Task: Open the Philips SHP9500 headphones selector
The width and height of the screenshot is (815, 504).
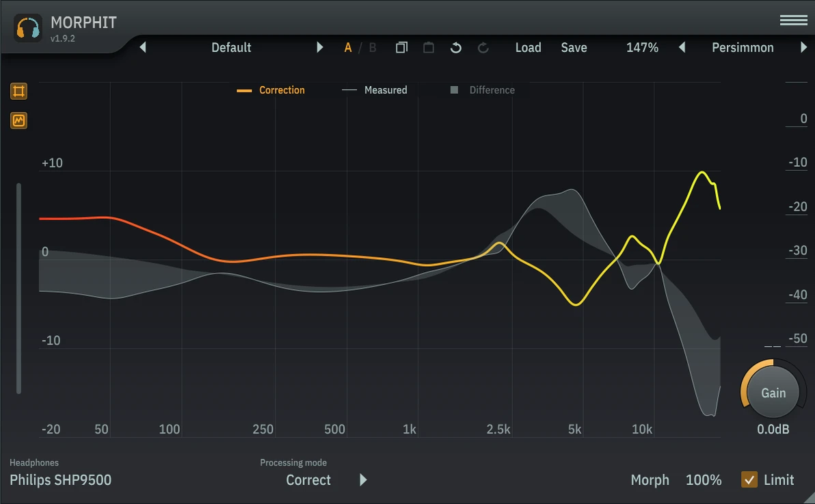Action: point(61,480)
